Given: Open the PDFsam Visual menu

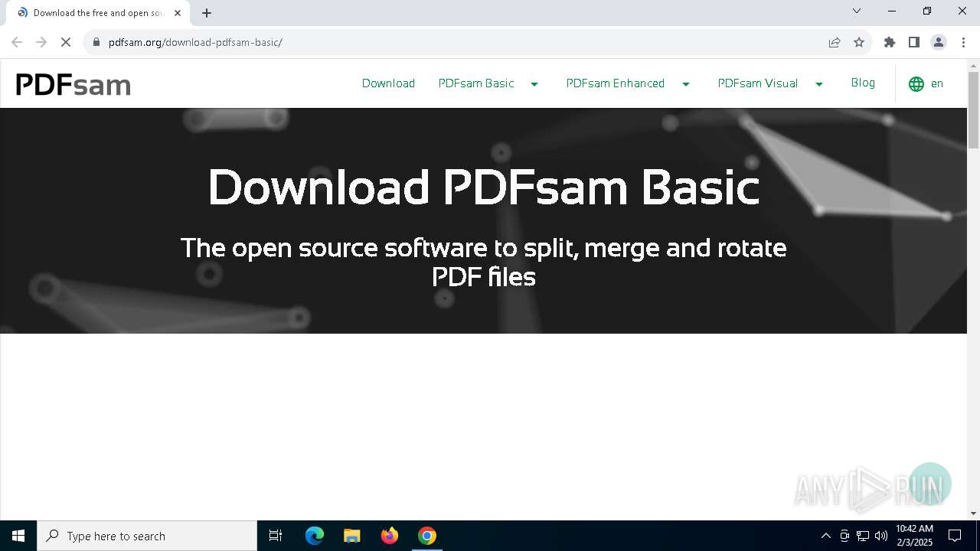Looking at the screenshot, I should click(758, 83).
